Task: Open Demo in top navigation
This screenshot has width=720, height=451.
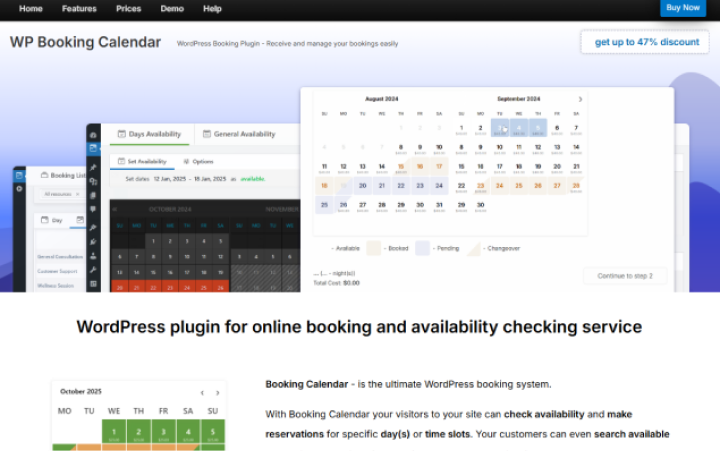Action: click(172, 9)
